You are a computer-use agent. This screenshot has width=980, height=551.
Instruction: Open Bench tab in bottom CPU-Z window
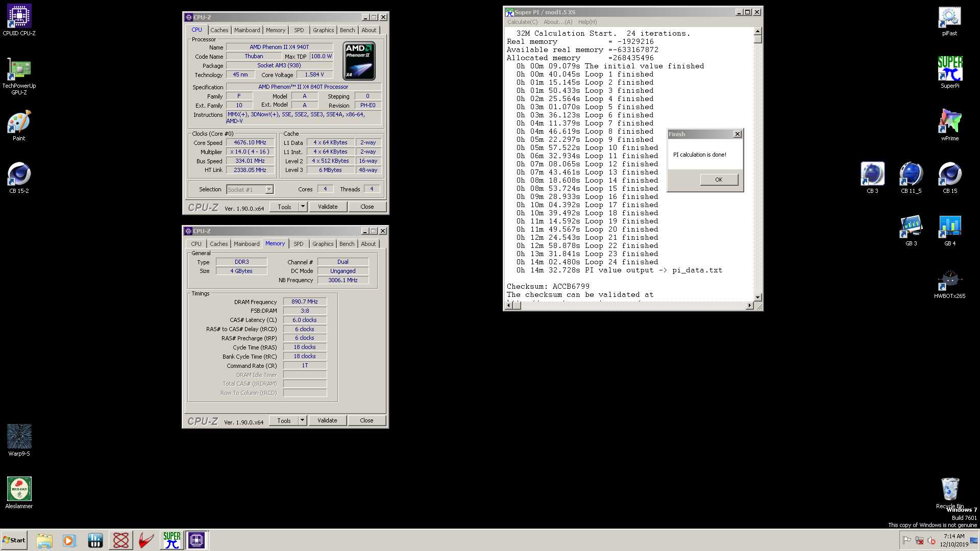point(347,244)
